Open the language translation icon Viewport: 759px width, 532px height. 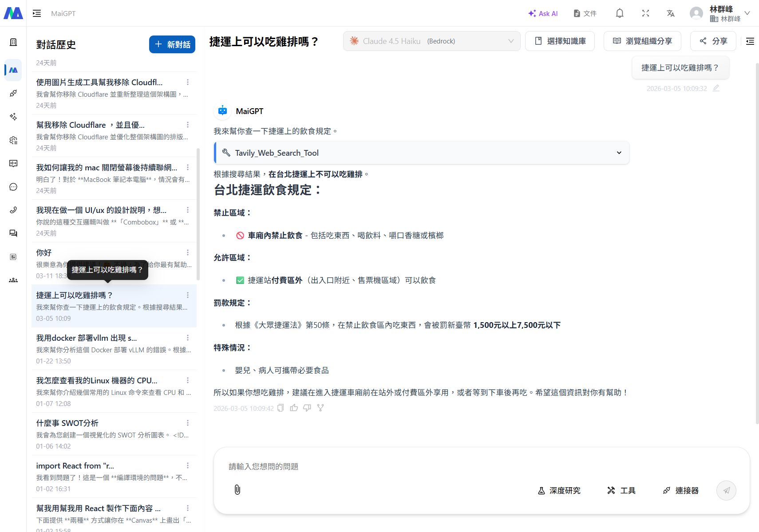tap(671, 13)
